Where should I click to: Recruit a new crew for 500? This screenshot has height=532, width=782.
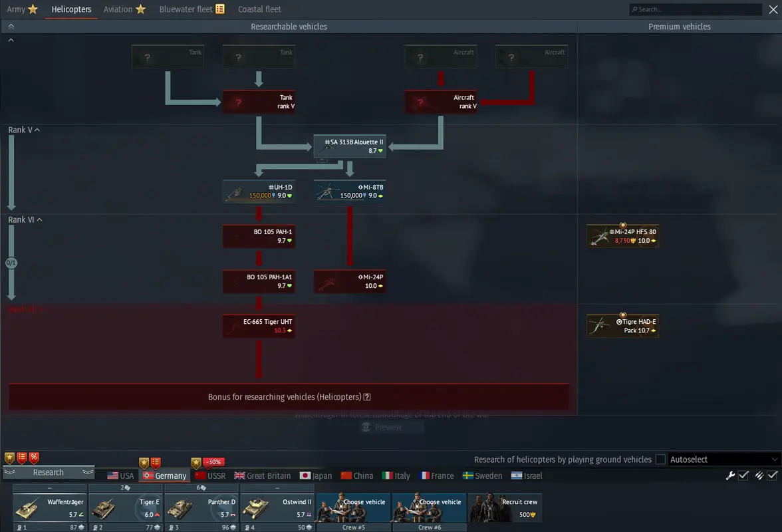[505, 507]
